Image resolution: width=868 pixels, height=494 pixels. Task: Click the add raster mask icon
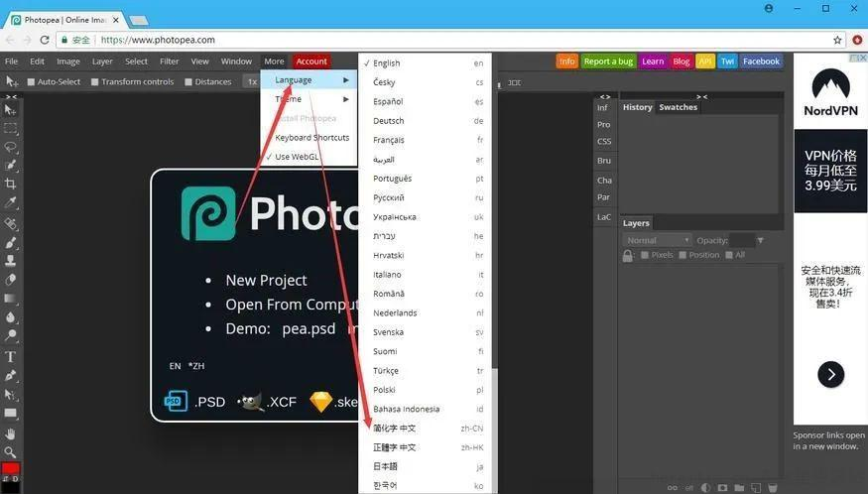(722, 488)
